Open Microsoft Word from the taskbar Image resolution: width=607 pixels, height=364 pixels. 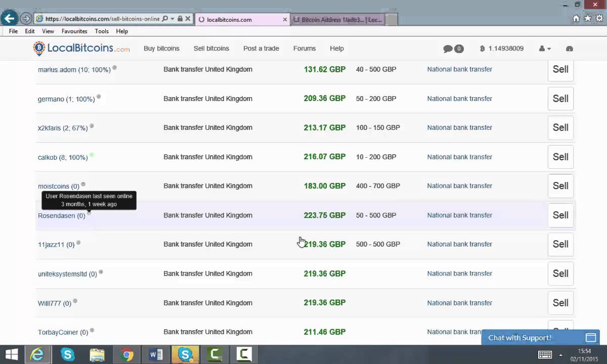pos(156,354)
